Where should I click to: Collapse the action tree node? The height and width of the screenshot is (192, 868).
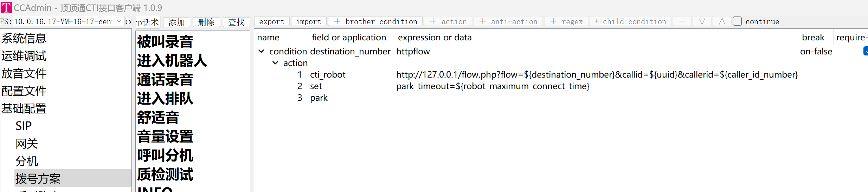(275, 63)
